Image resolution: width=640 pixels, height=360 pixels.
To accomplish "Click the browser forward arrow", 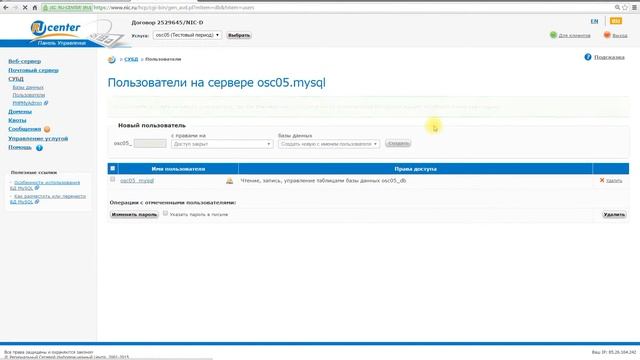I will [16, 8].
